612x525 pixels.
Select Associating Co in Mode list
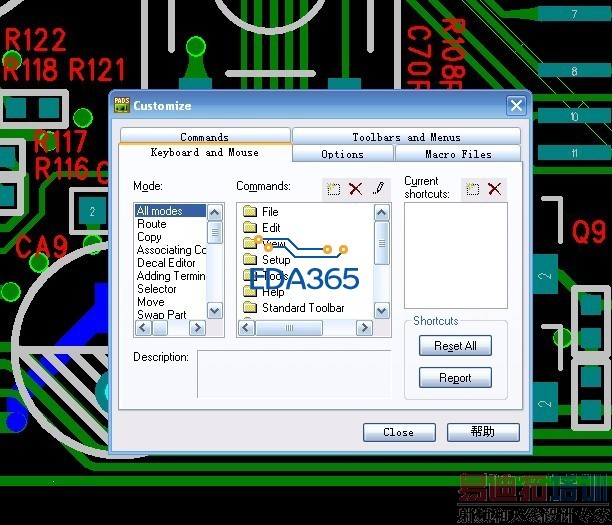pyautogui.click(x=171, y=250)
